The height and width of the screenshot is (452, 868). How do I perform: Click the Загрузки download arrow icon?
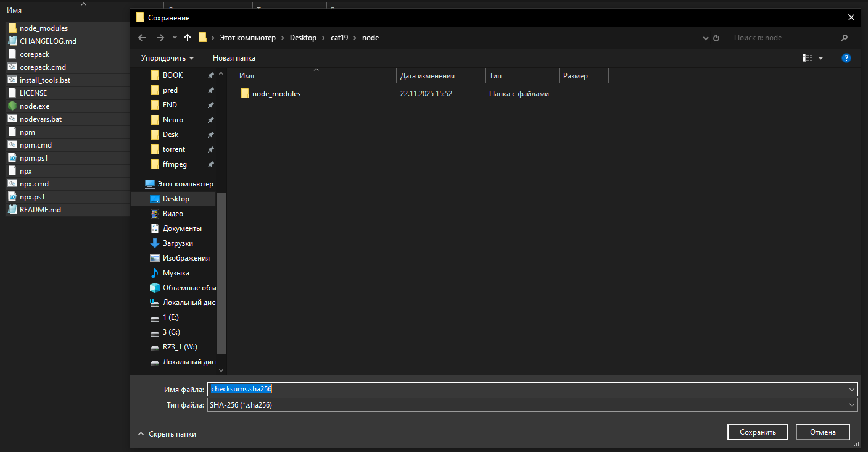point(155,243)
